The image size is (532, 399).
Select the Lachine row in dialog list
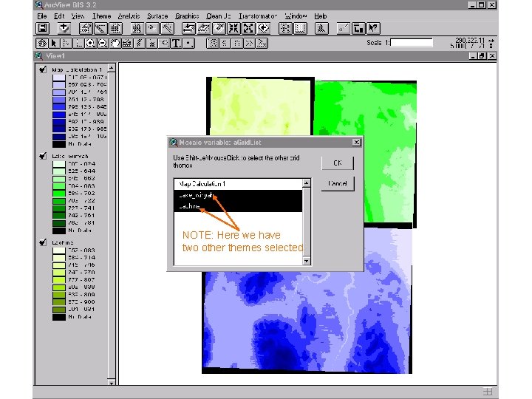(238, 206)
